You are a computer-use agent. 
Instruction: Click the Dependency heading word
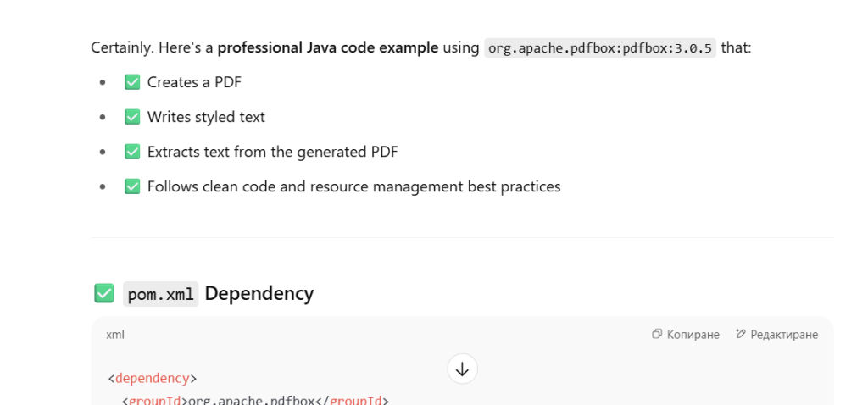(x=259, y=293)
